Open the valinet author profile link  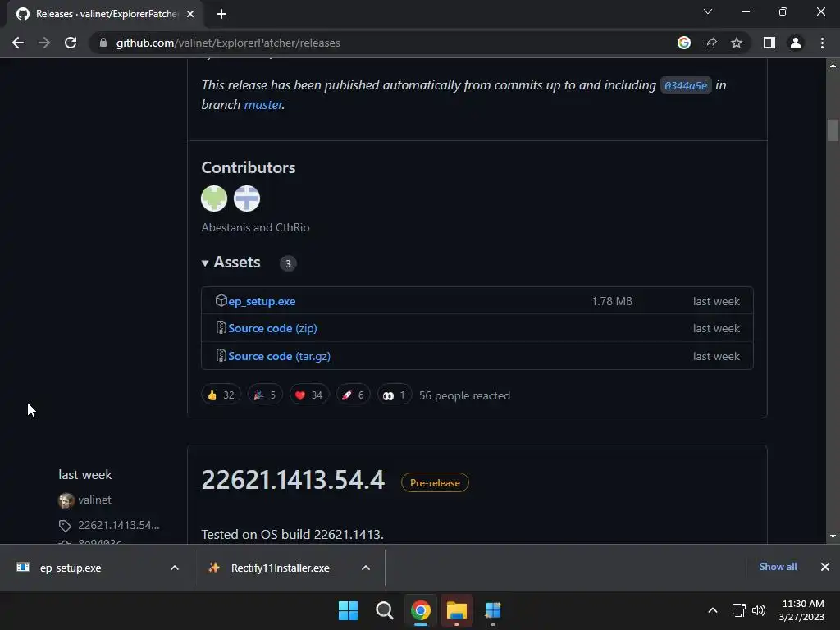95,500
